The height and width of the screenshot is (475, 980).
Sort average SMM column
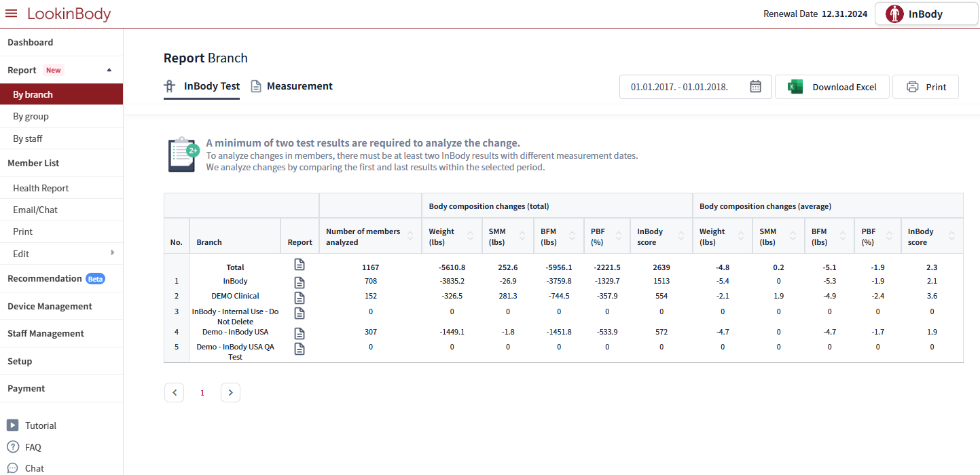pyautogui.click(x=793, y=236)
